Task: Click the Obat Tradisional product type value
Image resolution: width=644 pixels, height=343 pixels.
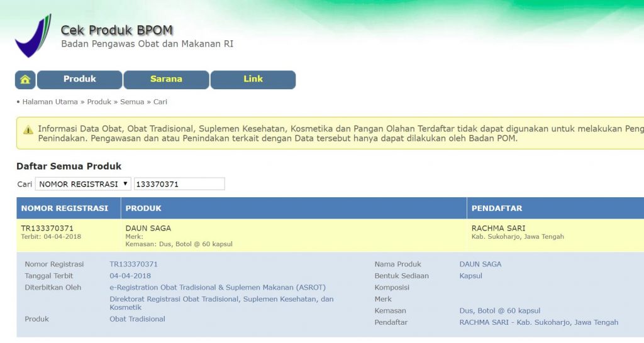Action: [x=137, y=318]
